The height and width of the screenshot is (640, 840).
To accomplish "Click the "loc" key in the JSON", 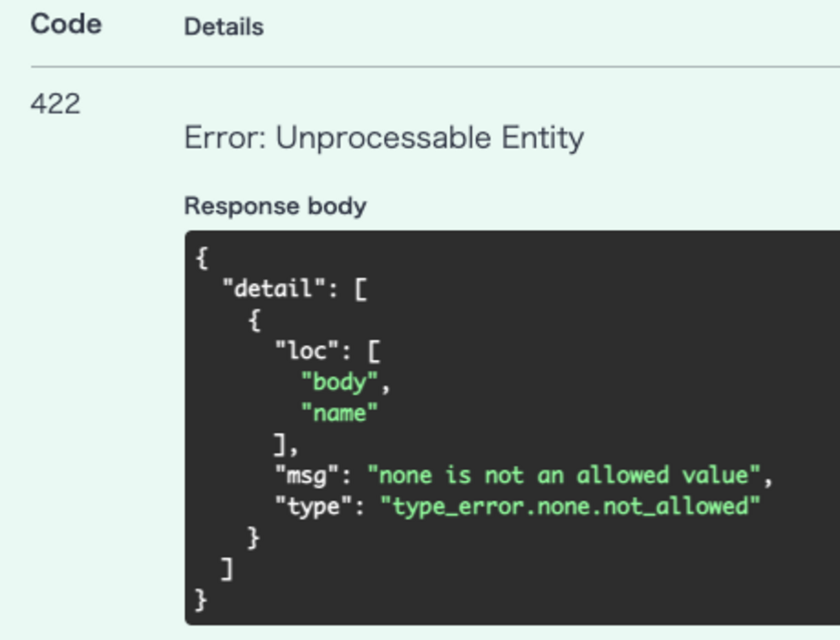I will click(307, 351).
